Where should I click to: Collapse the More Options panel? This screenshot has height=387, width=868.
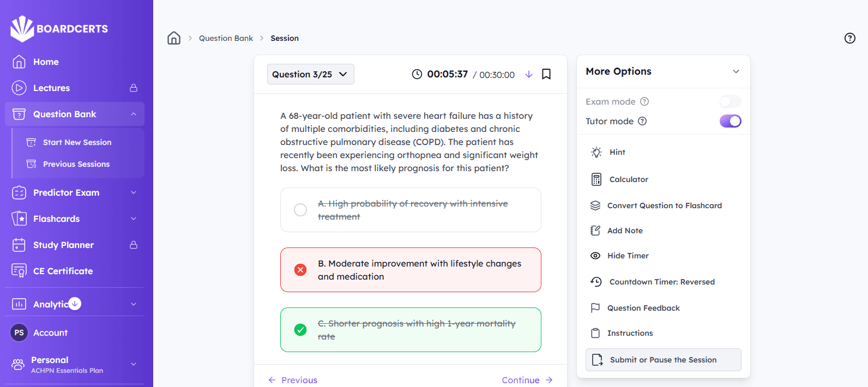click(736, 71)
